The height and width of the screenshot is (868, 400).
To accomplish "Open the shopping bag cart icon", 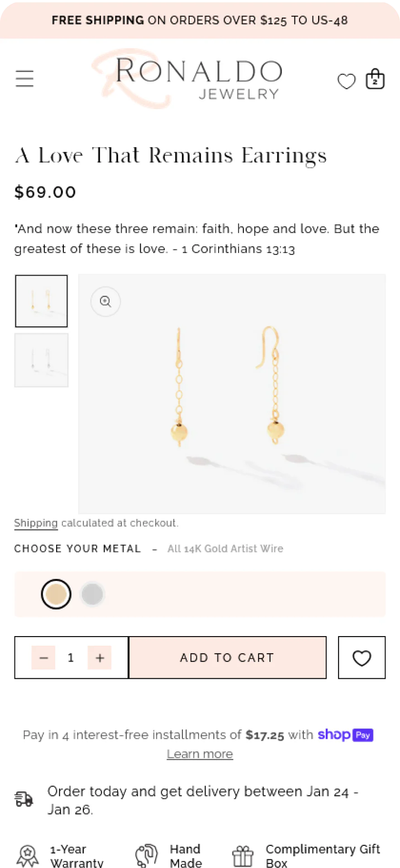I will (x=375, y=79).
